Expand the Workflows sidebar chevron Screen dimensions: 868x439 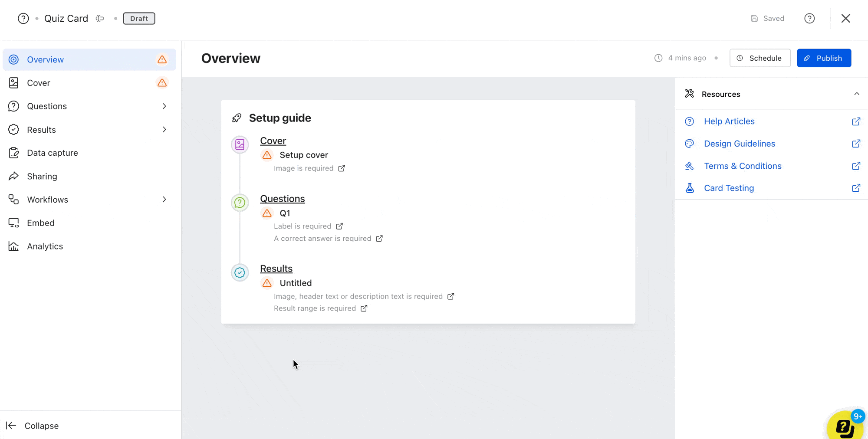click(164, 200)
